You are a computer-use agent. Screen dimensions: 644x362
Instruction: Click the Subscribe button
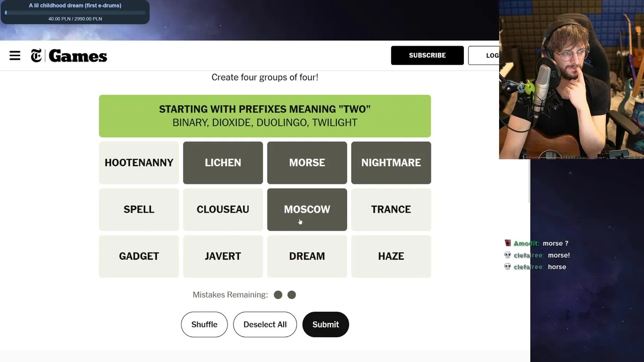click(x=427, y=55)
